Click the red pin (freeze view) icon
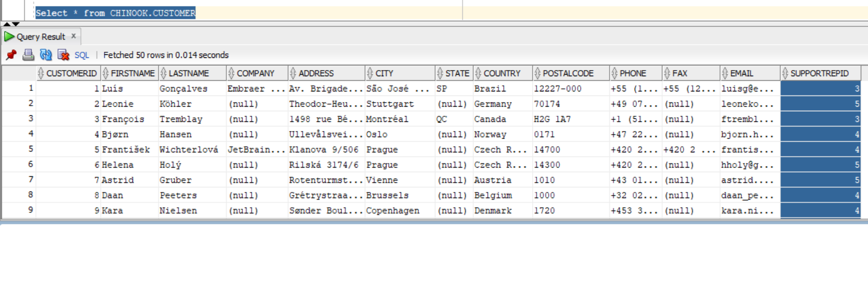The height and width of the screenshot is (294, 868). [x=11, y=55]
